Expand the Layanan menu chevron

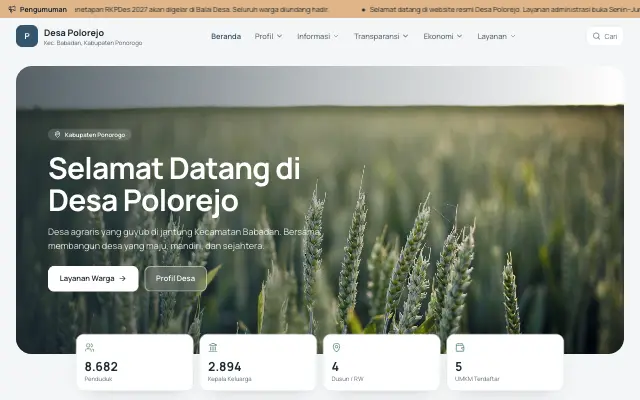(513, 36)
